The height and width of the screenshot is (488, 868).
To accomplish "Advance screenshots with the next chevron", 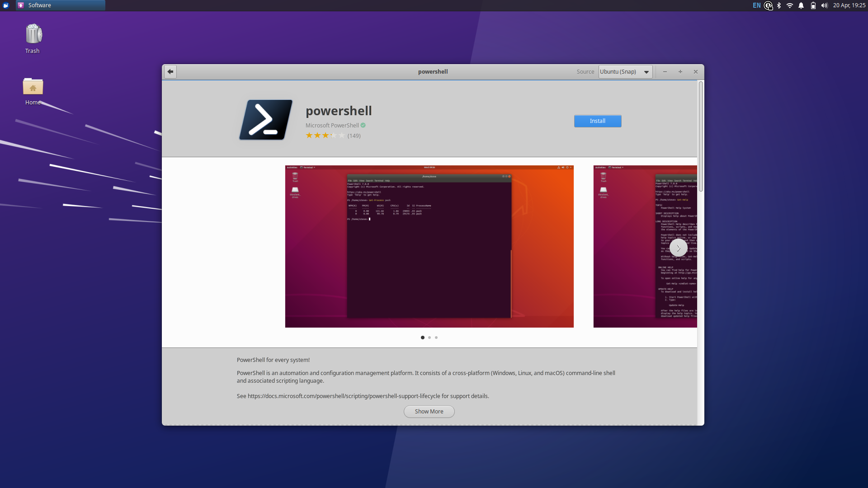I will (x=679, y=247).
